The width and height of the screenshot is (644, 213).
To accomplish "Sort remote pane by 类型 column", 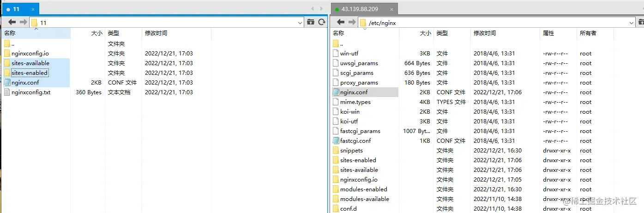I will click(452, 33).
